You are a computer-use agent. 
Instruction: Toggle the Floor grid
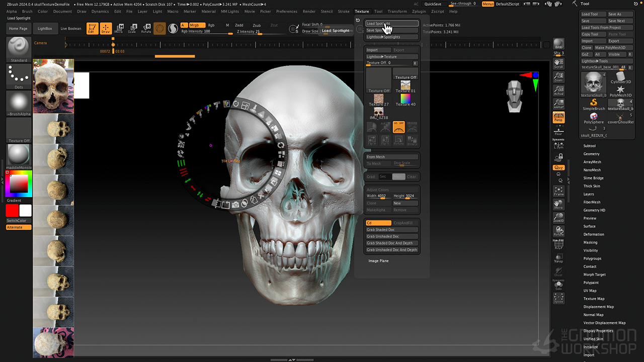click(558, 131)
